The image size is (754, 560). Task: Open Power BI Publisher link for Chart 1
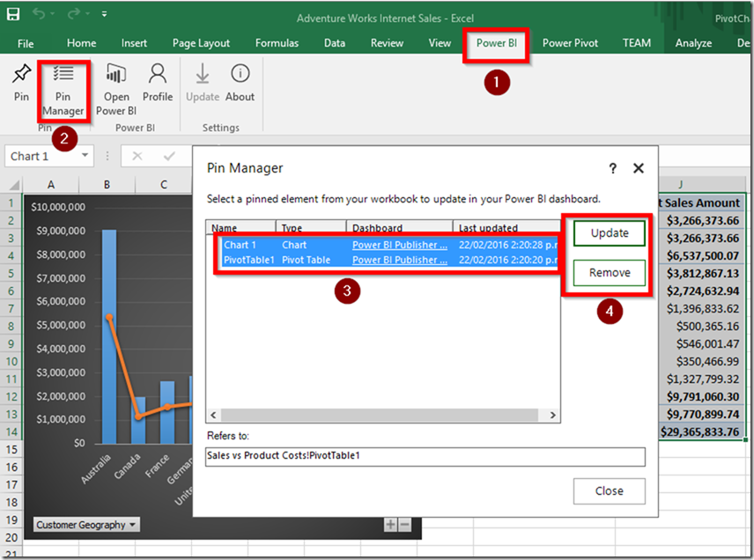(x=400, y=245)
